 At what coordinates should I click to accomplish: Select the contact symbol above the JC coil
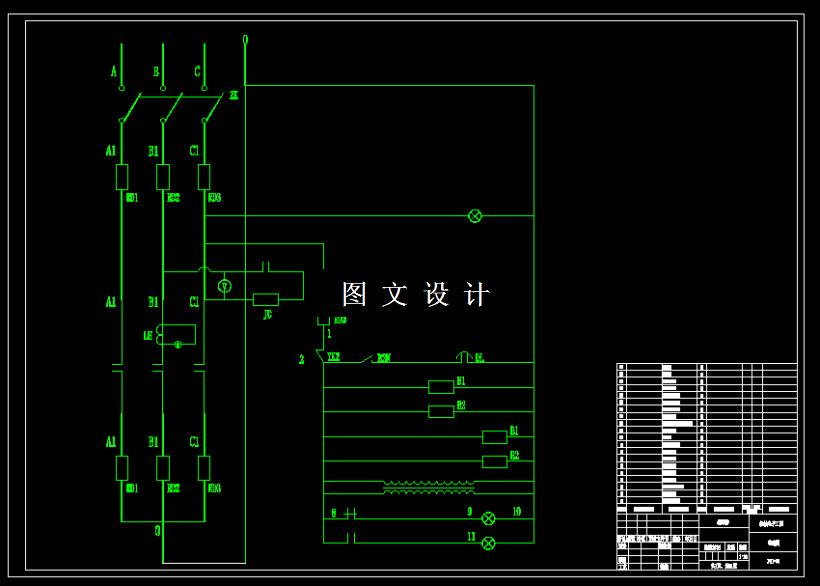pyautogui.click(x=266, y=267)
